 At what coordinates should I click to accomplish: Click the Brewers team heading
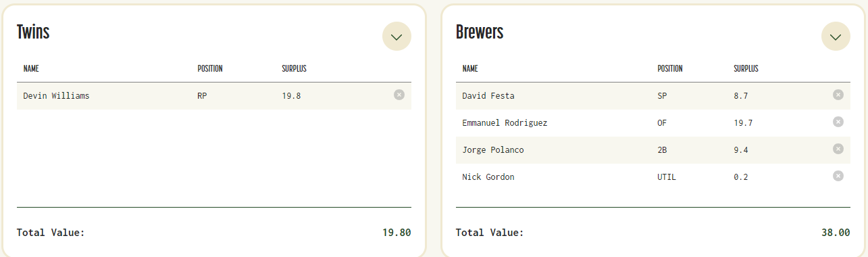pos(480,32)
